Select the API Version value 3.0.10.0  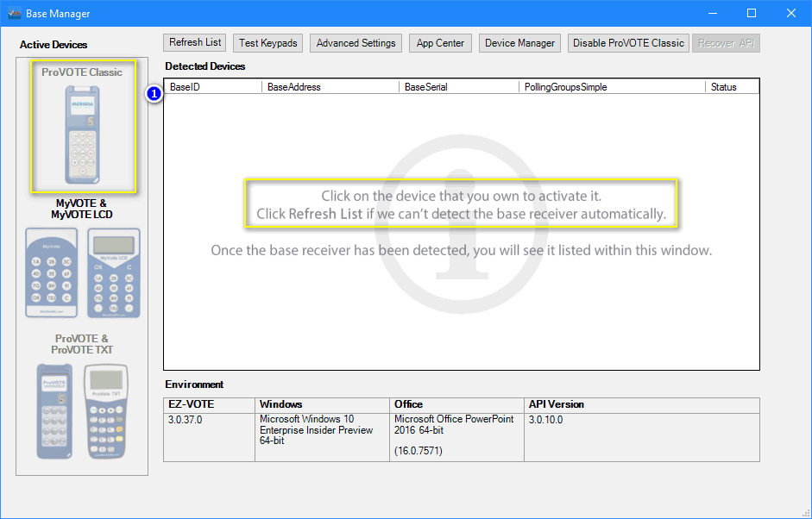(545, 420)
